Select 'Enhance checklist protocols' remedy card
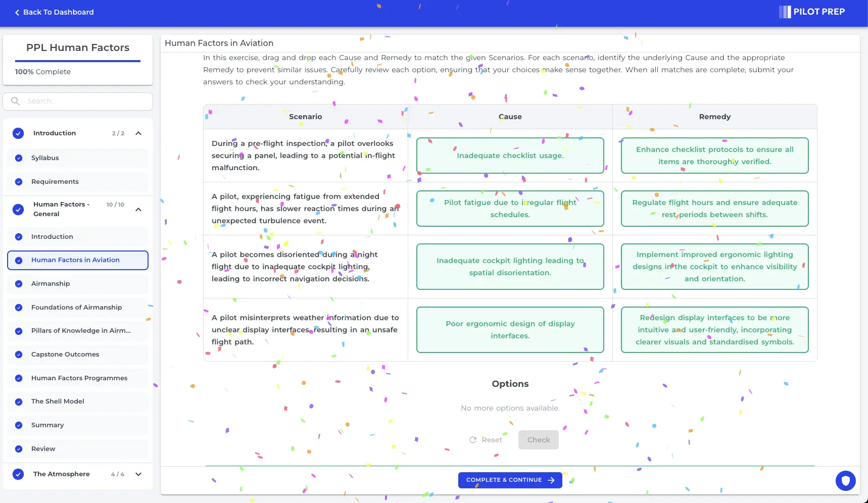 pos(715,156)
